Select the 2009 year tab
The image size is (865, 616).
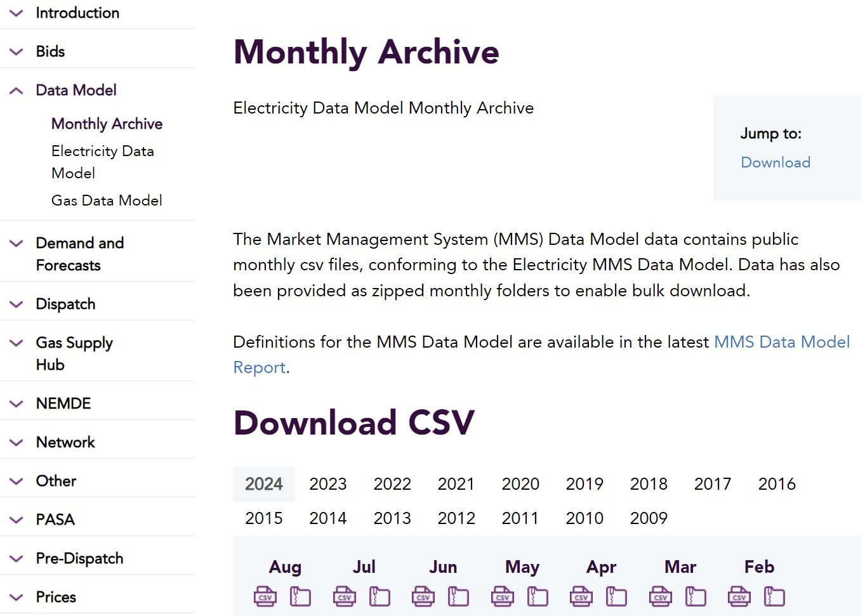pyautogui.click(x=649, y=518)
